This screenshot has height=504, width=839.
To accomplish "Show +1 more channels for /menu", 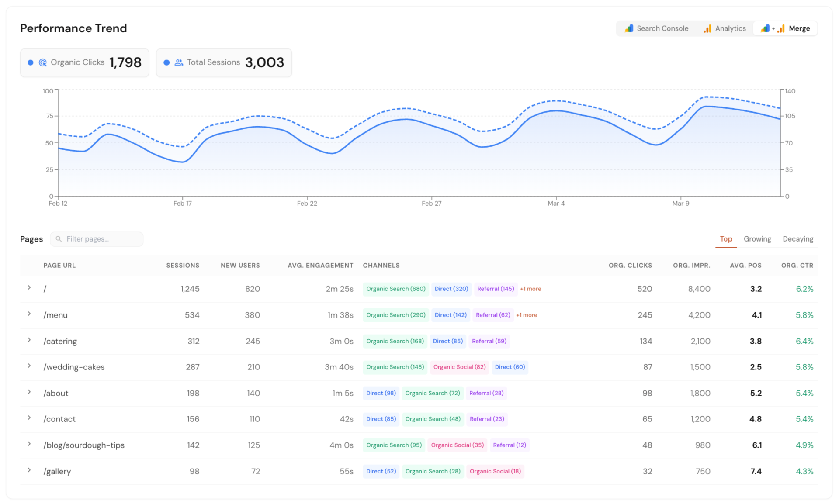I will [526, 315].
